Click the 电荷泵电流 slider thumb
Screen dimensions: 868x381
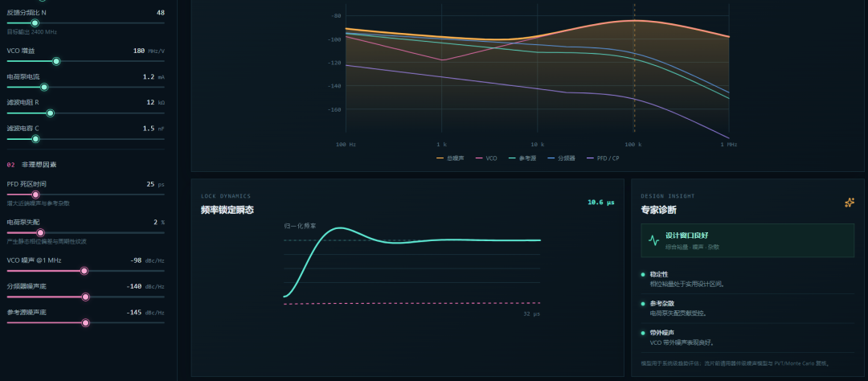(44, 88)
